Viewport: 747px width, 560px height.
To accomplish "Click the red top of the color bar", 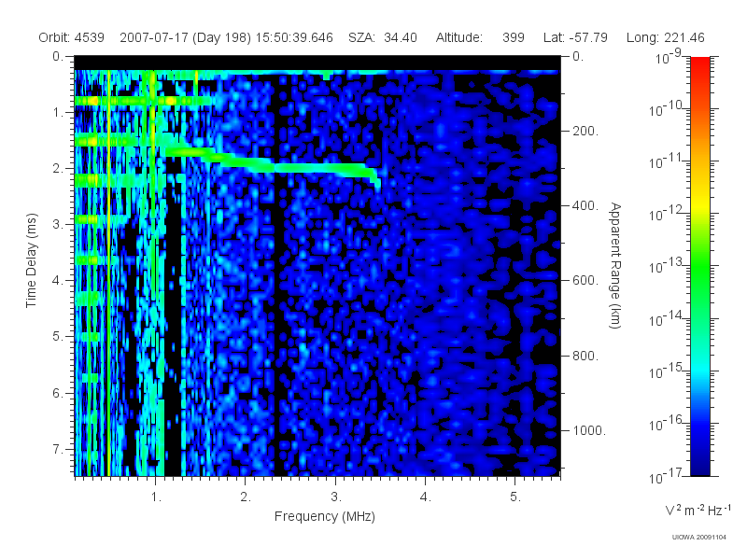I will click(700, 64).
